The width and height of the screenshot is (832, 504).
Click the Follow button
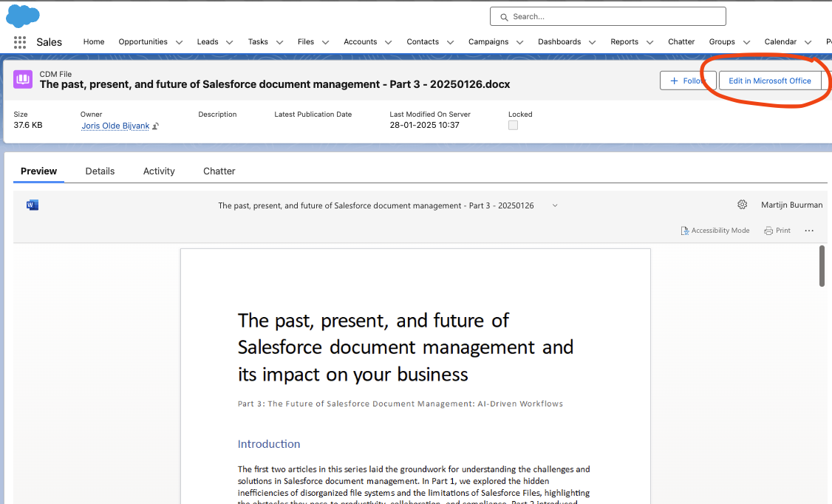[688, 81]
